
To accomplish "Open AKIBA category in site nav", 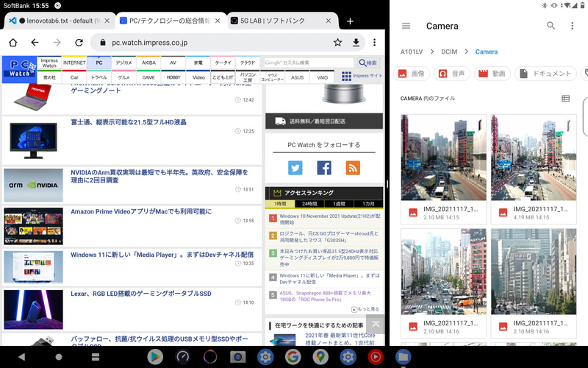I will tap(148, 63).
